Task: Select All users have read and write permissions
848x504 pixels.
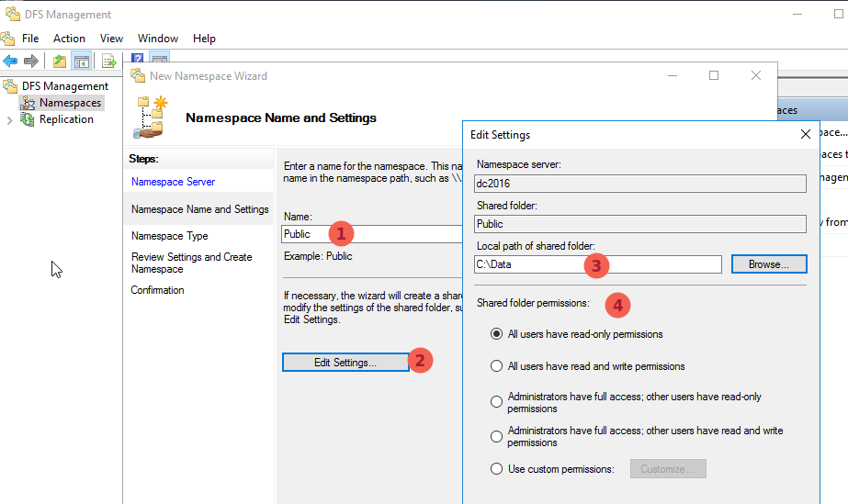Action: (x=497, y=366)
